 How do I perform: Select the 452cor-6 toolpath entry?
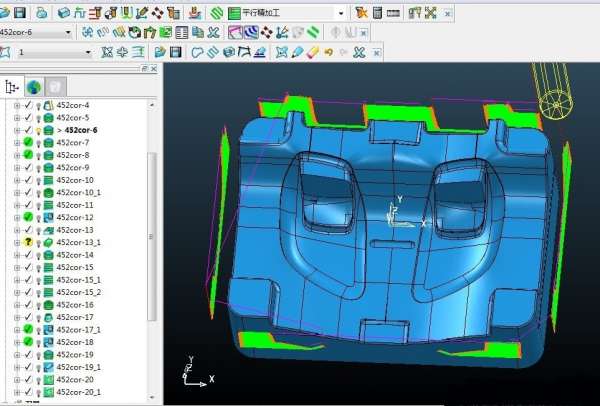click(x=77, y=130)
